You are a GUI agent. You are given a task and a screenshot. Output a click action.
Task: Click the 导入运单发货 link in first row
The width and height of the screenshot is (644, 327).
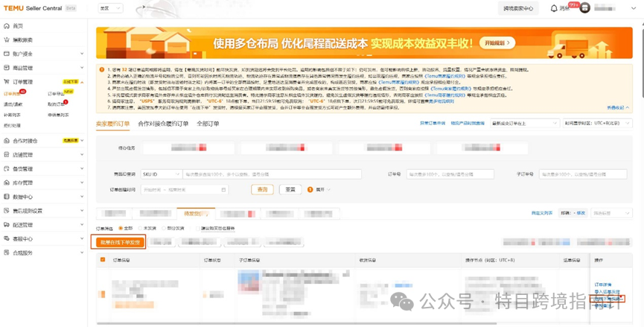tap(607, 292)
